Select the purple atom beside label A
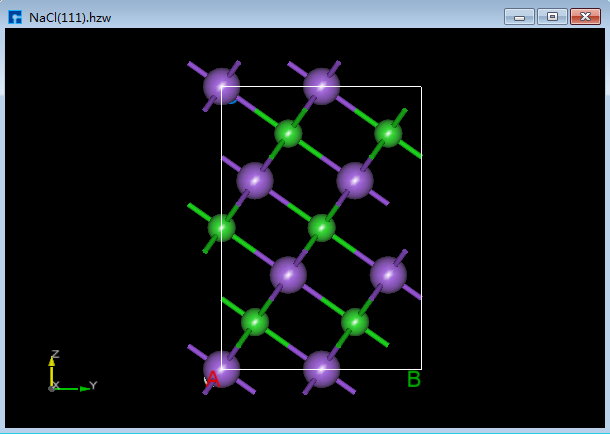 pos(221,369)
